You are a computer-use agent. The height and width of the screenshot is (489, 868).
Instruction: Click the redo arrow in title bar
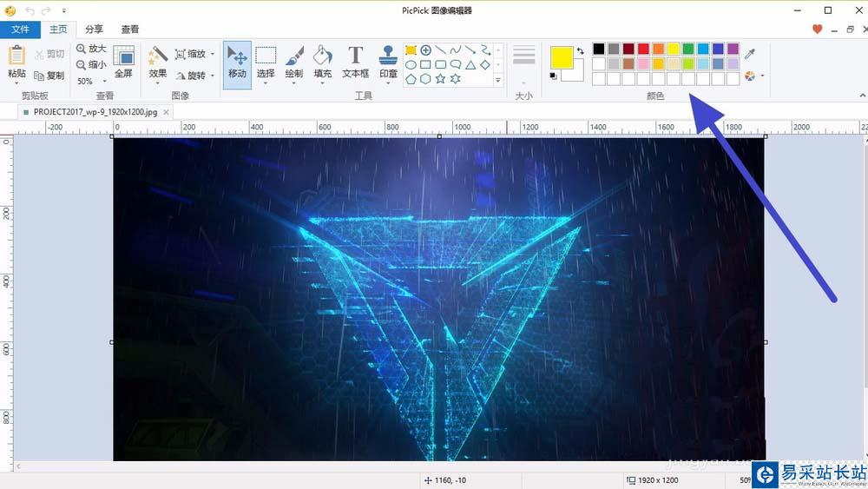click(x=47, y=10)
